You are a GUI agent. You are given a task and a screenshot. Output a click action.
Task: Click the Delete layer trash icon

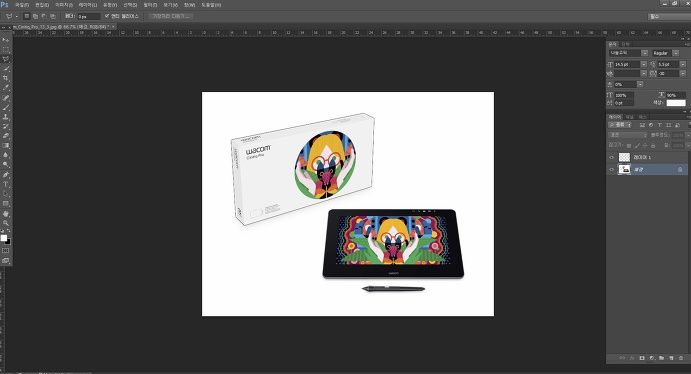681,358
